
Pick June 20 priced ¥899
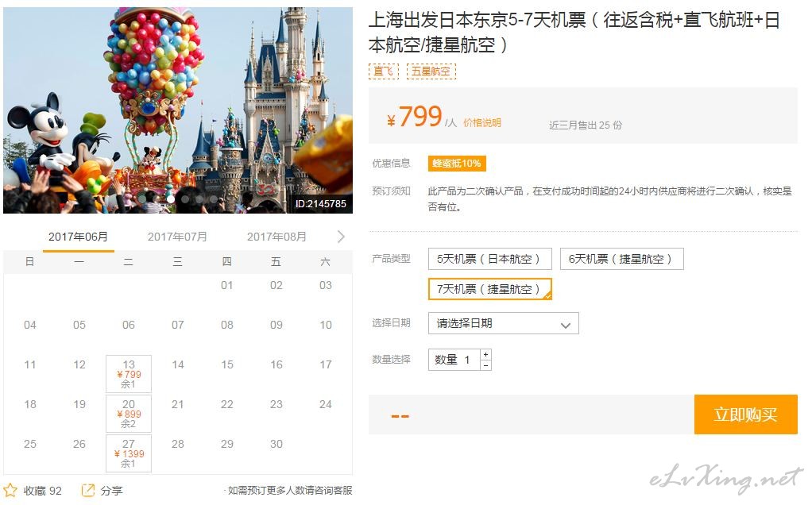pos(129,414)
